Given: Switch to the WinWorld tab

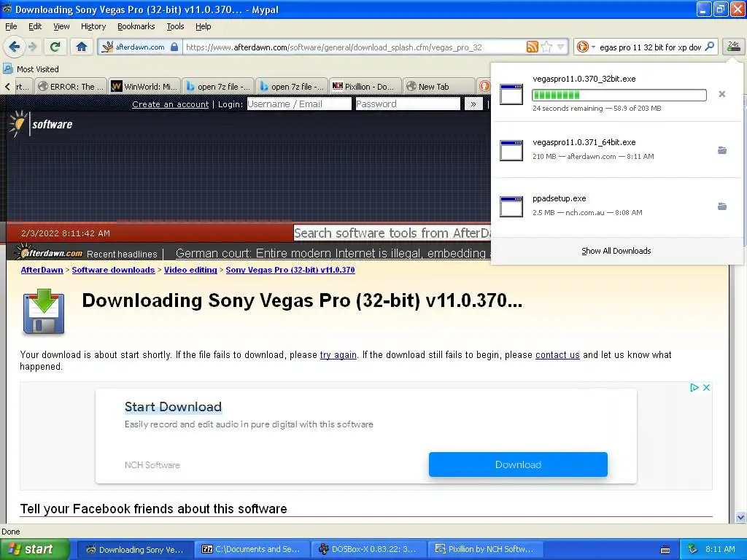Looking at the screenshot, I should tap(144, 87).
